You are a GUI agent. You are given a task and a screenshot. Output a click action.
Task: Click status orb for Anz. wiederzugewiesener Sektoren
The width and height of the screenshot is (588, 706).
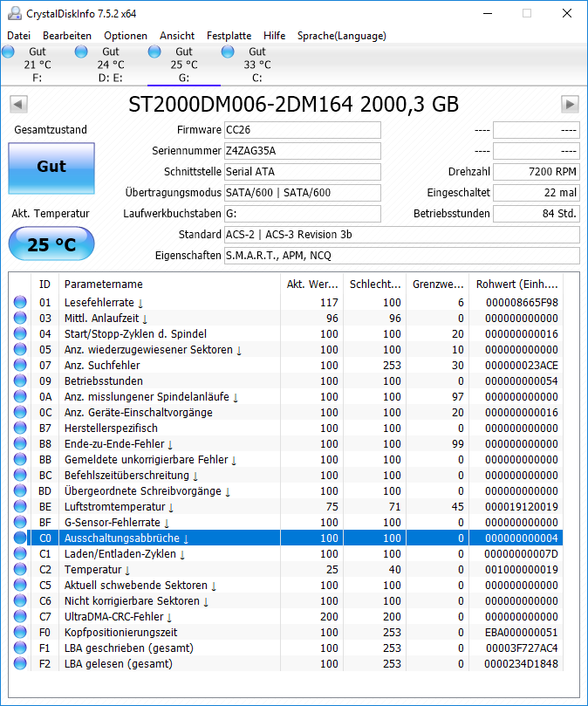coord(20,349)
